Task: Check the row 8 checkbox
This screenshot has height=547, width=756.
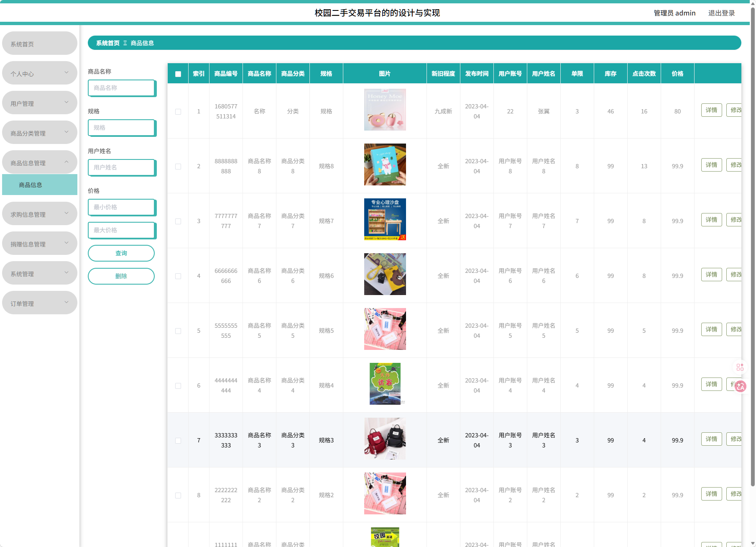Action: coord(178,496)
